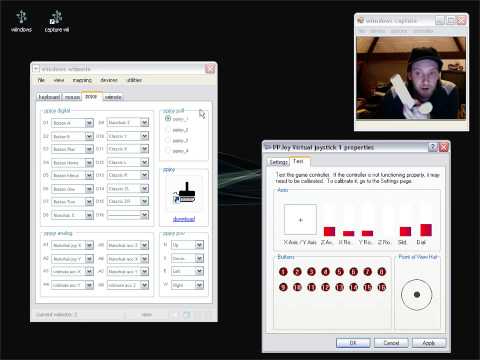
Task: Click the ppjoy joystick shortcut image
Action: pos(184,193)
